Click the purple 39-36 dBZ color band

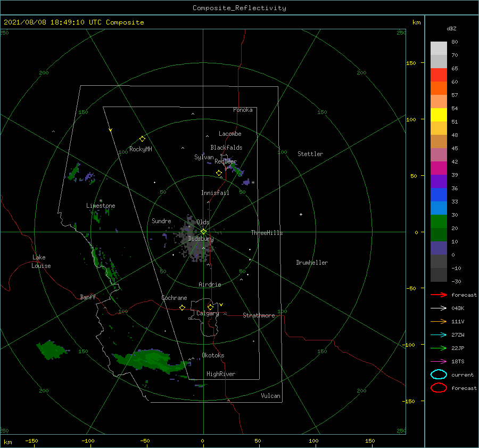[439, 182]
